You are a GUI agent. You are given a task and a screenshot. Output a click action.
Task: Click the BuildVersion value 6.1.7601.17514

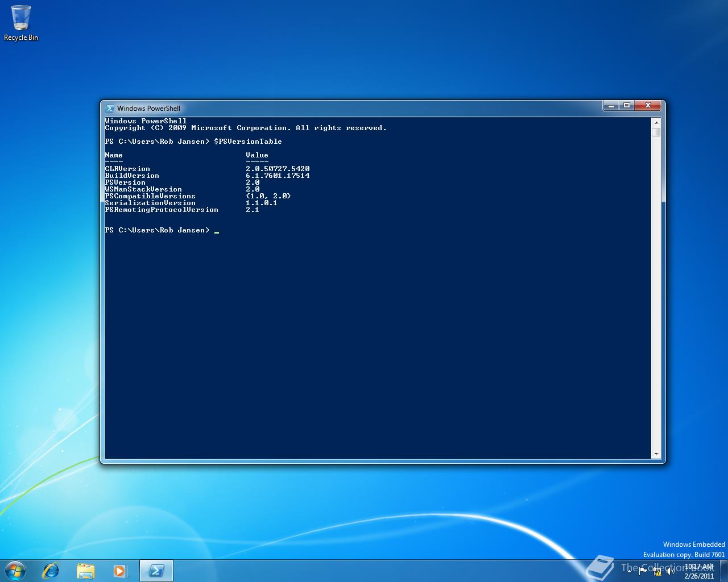[x=278, y=176]
